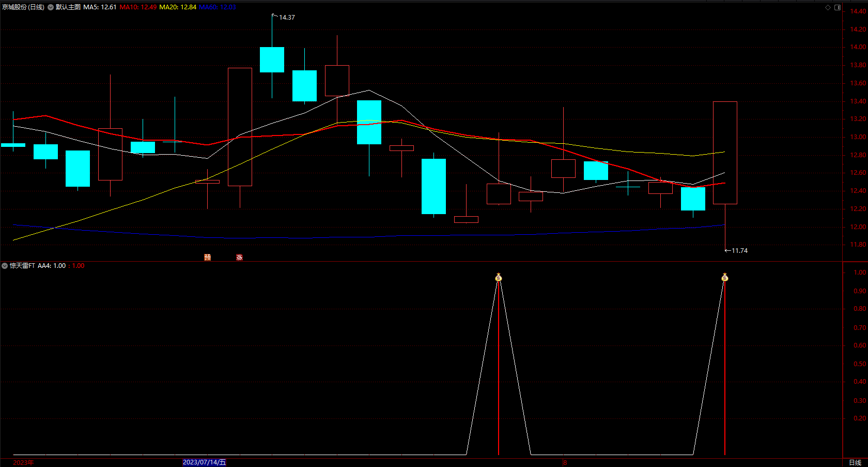Click the 14.37 high price label
Viewport: 868px width, 467px height.
point(287,18)
